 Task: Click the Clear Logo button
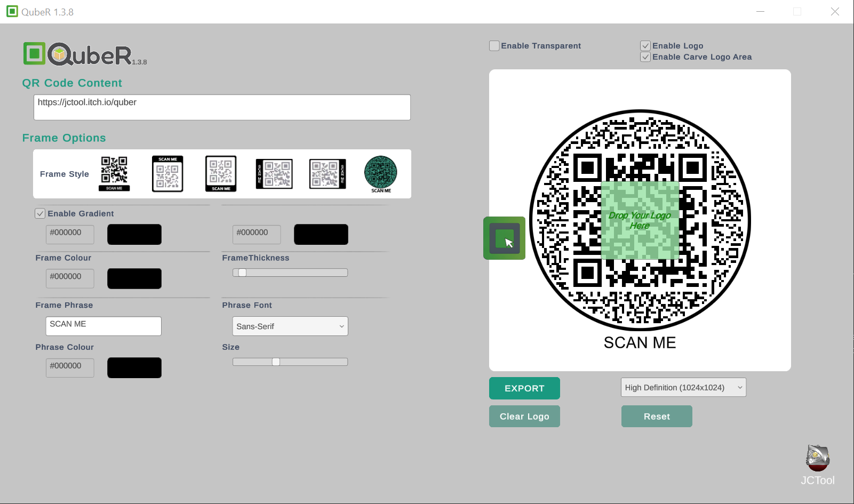524,417
